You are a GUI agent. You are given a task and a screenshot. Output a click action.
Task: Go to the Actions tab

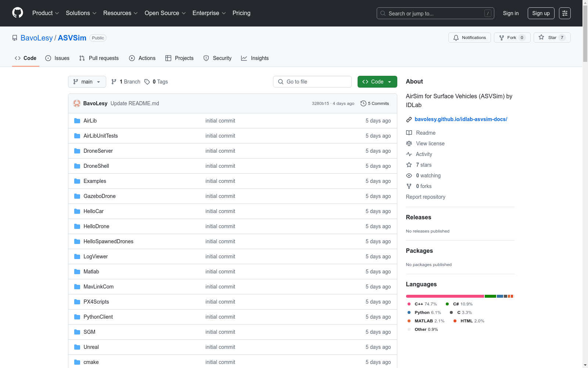[142, 58]
